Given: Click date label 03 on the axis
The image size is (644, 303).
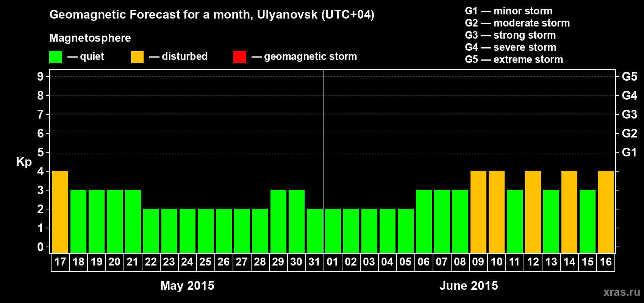Looking at the screenshot, I should [x=369, y=262].
